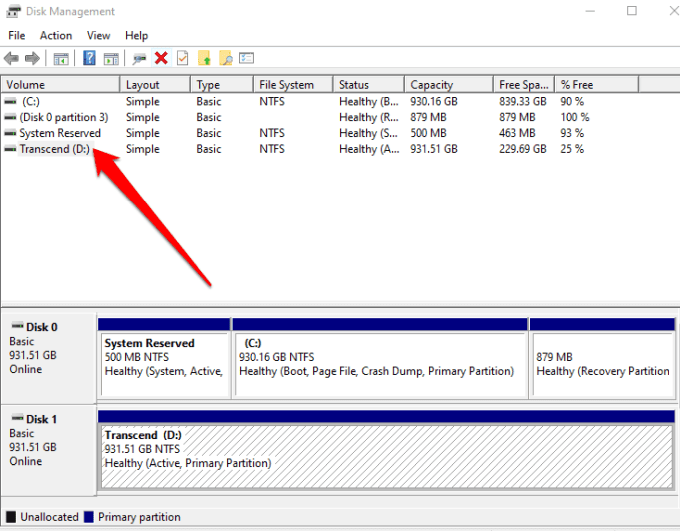Click the Primary partition blue legend swatch

point(89,517)
